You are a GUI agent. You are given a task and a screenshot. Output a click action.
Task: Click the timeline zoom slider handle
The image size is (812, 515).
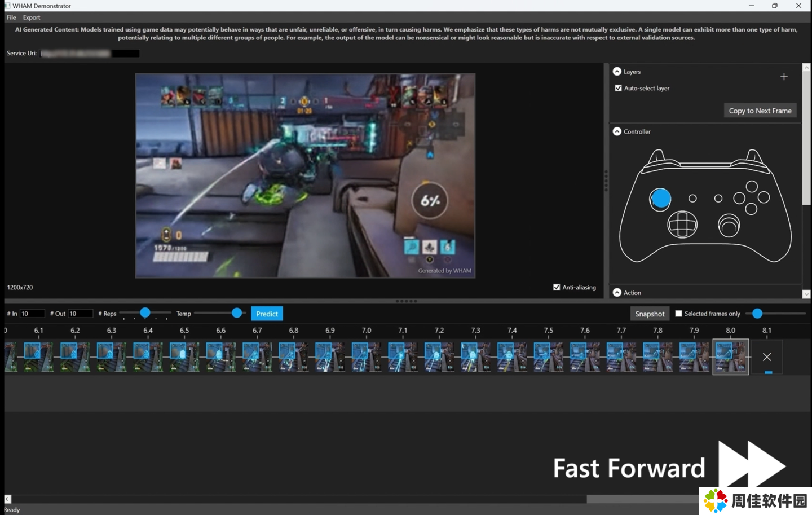(757, 313)
